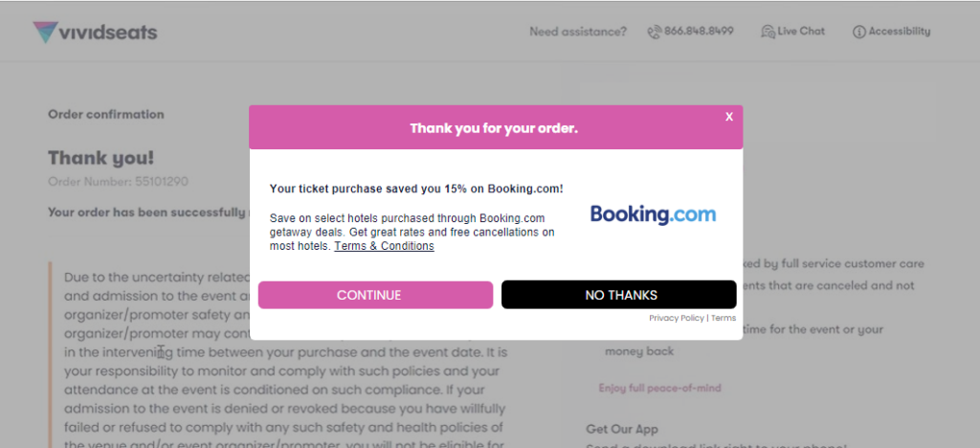Click the Vivid Seats triangle logo icon
The width and height of the screenshot is (980, 448).
45,33
